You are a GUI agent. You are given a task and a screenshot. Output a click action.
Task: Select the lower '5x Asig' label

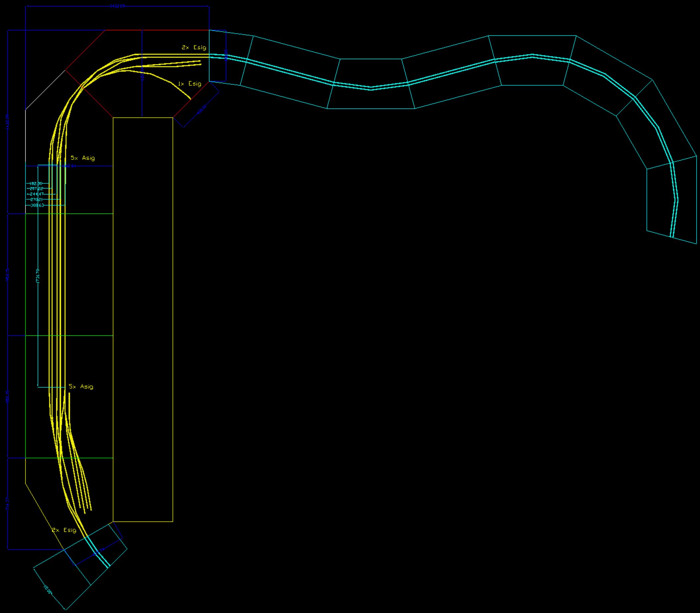(81, 386)
